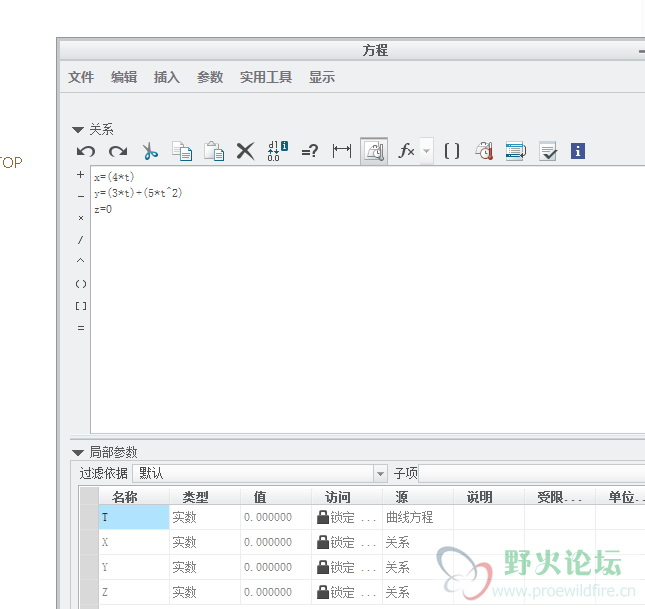The width and height of the screenshot is (645, 609).
Task: Insert equals sign from side palette
Action: pyautogui.click(x=81, y=328)
